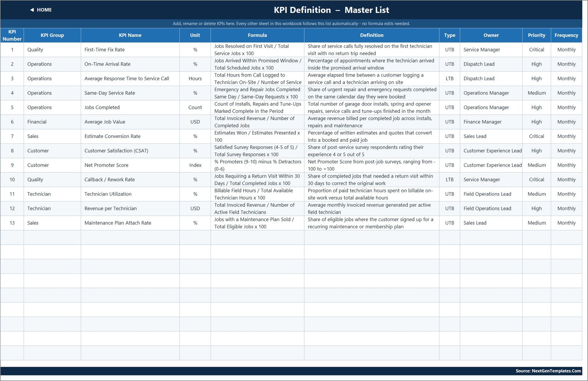Select Quality group cell for KPI 1

click(x=52, y=50)
